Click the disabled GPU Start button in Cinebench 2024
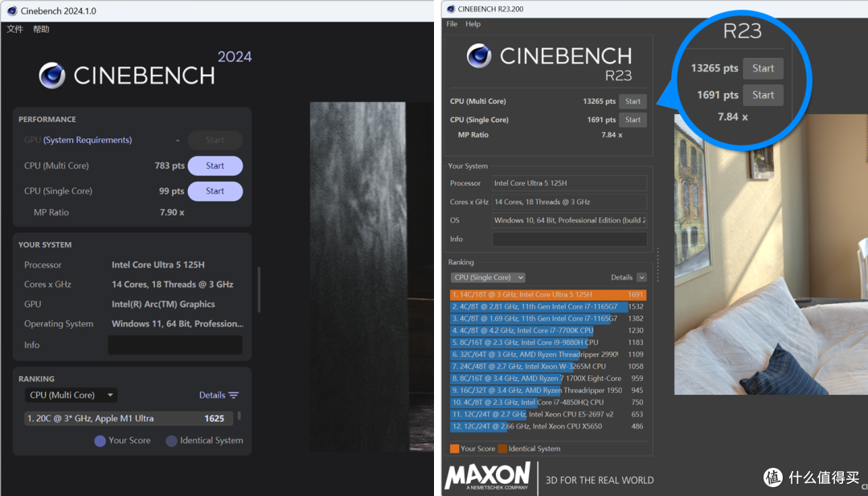The image size is (868, 496). coord(215,140)
